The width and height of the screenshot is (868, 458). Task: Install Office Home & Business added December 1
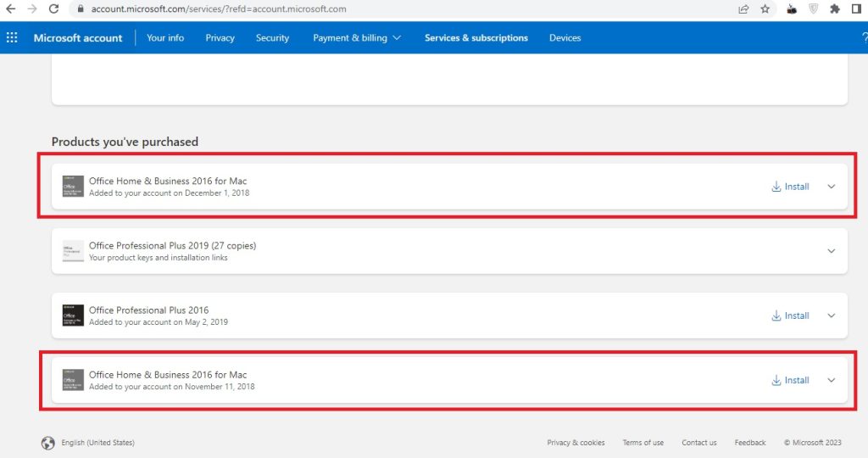tap(790, 187)
